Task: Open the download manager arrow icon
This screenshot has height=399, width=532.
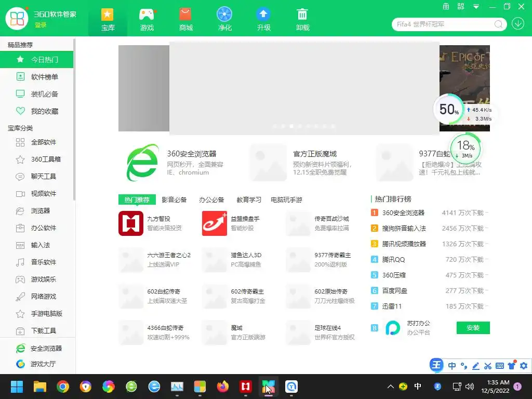Action: coord(518,24)
